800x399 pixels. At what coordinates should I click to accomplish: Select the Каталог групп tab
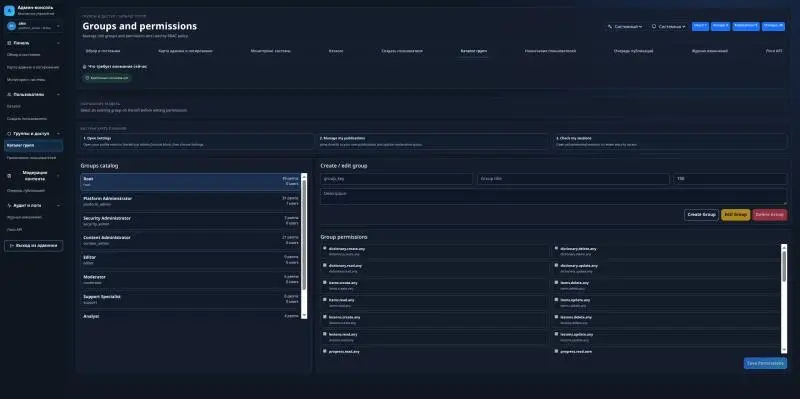[x=473, y=51]
